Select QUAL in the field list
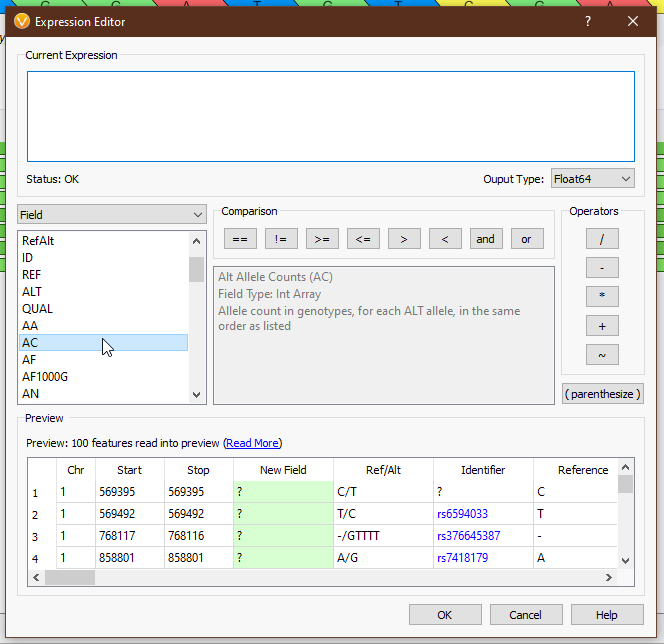The height and width of the screenshot is (644, 664). [x=103, y=309]
